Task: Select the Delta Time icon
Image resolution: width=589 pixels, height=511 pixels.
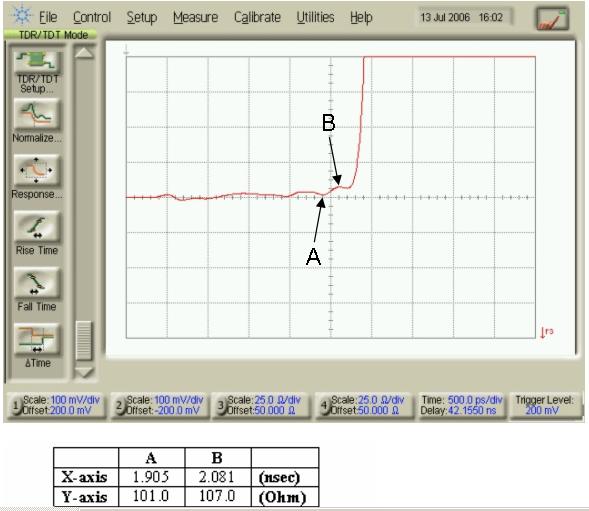Action: tap(37, 339)
